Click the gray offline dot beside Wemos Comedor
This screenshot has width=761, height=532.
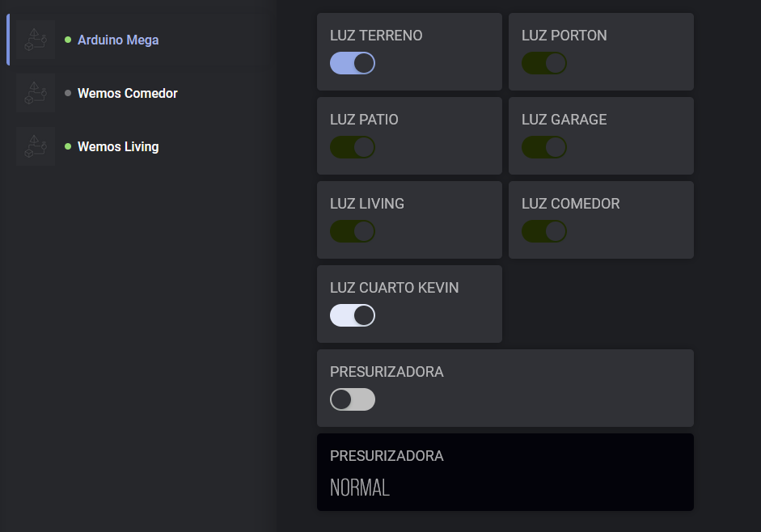68,93
